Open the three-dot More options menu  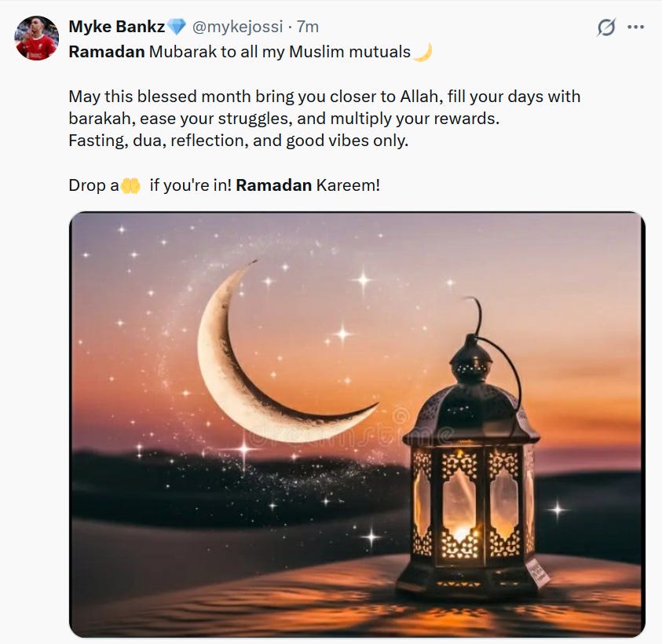(x=635, y=27)
